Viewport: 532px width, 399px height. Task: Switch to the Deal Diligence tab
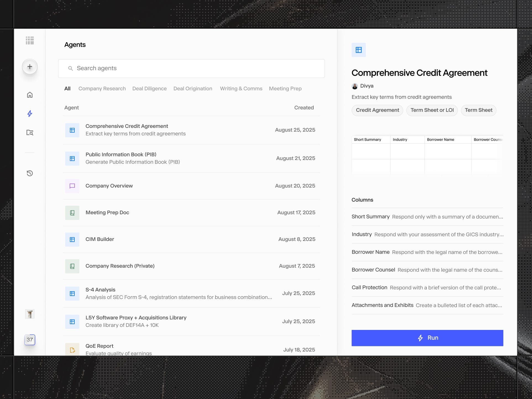[149, 89]
